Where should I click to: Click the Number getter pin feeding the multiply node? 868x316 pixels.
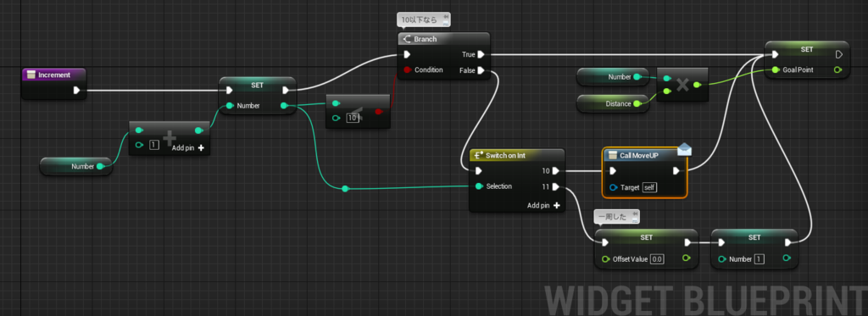coord(637,77)
